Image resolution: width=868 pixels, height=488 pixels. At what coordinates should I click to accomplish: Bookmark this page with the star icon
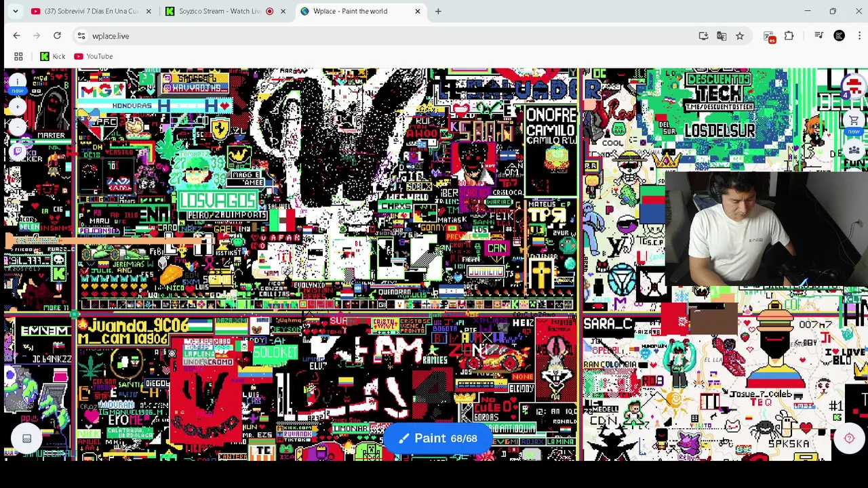[740, 36]
